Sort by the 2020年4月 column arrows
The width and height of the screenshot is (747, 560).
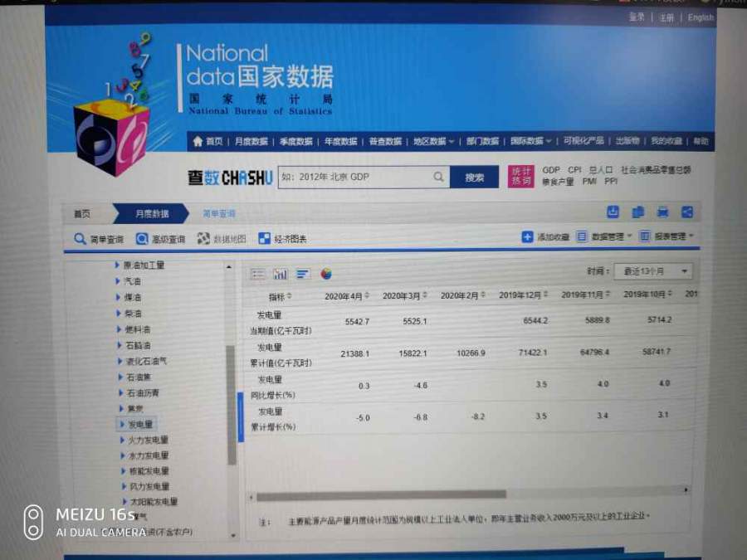pos(367,295)
